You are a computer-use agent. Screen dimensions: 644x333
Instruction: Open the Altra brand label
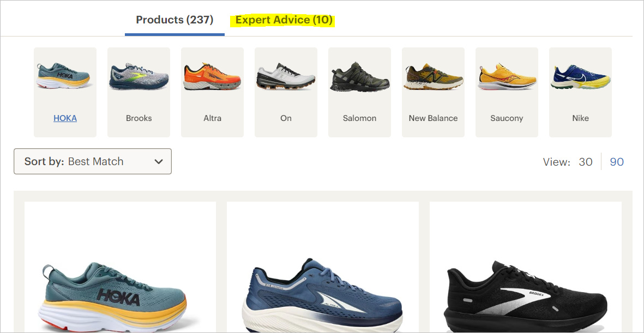point(212,118)
